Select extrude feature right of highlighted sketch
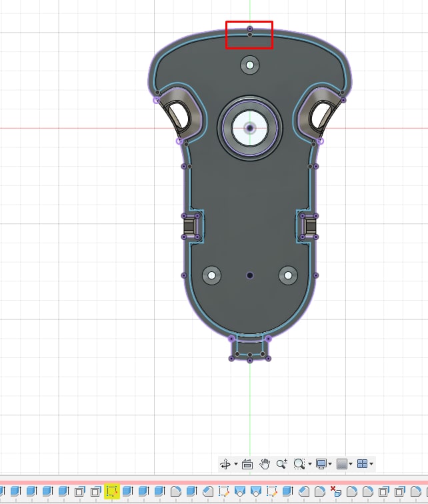 click(128, 491)
